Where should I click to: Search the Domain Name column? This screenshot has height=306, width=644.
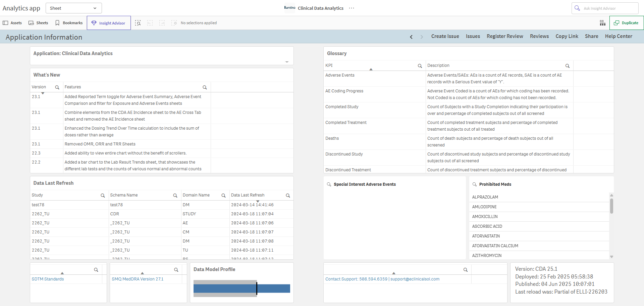(223, 195)
